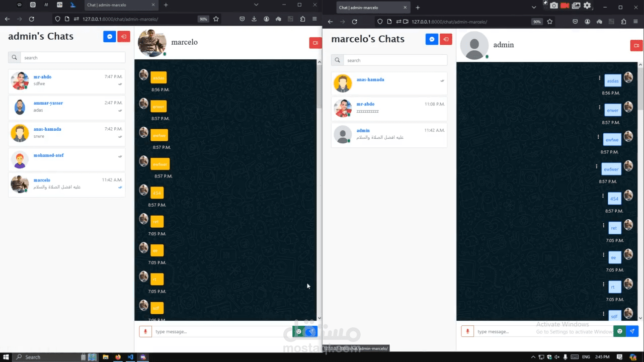
Task: Click admin's avatar in right chat header
Action: click(474, 45)
